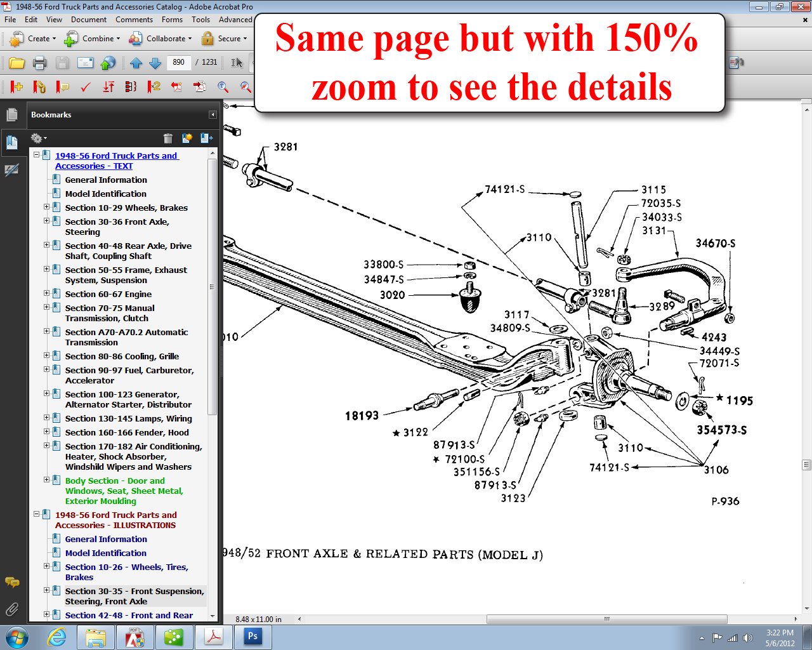Open the Attachments paperclip panel
Viewport: 812px width, 650px height.
point(11,610)
